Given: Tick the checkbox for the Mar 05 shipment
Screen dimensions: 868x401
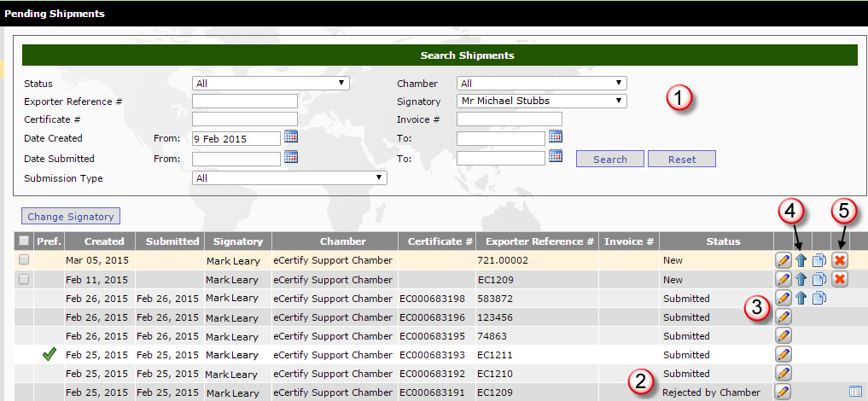Looking at the screenshot, I should (24, 260).
